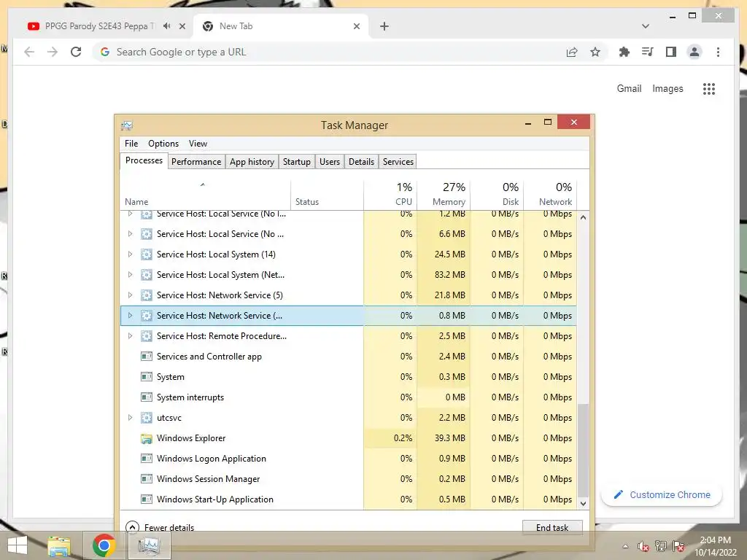
Task: Click the Chrome back arrow
Action: point(29,52)
